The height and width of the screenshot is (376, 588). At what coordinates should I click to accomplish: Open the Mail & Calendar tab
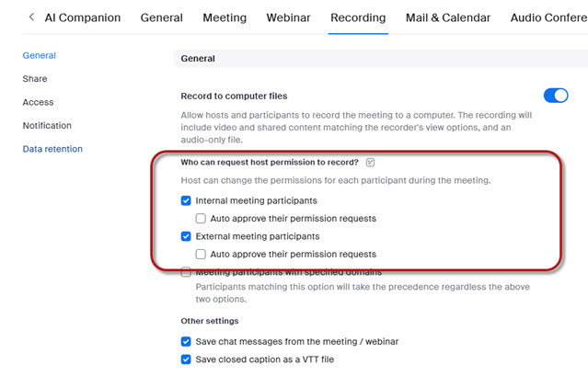[448, 17]
